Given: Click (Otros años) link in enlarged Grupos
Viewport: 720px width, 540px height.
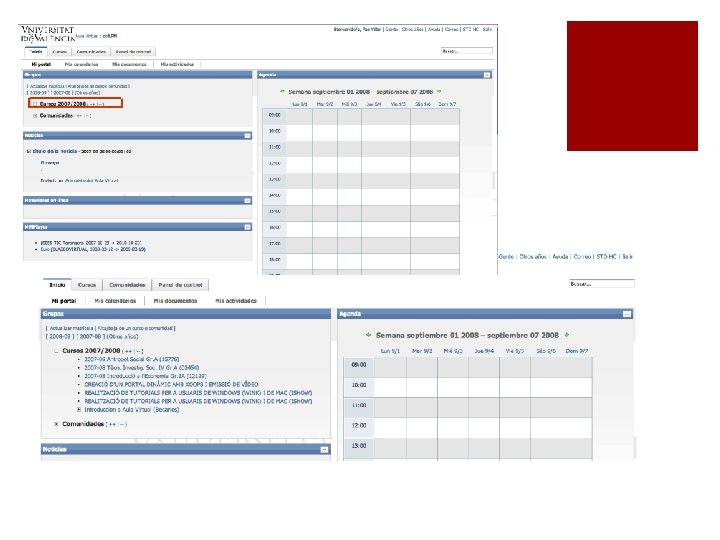Looking at the screenshot, I should (x=122, y=337).
